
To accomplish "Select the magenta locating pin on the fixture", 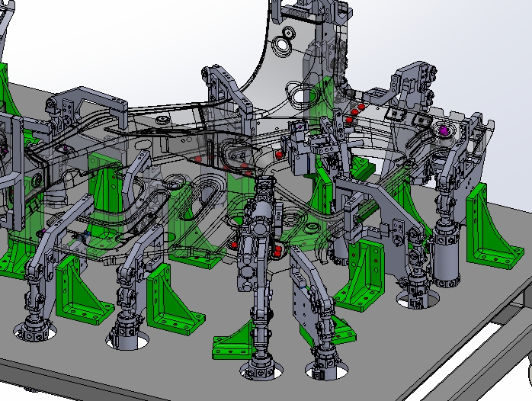I will (443, 130).
